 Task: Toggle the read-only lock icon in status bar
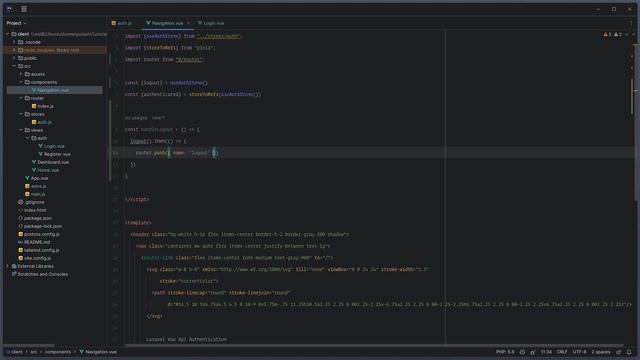619,352
